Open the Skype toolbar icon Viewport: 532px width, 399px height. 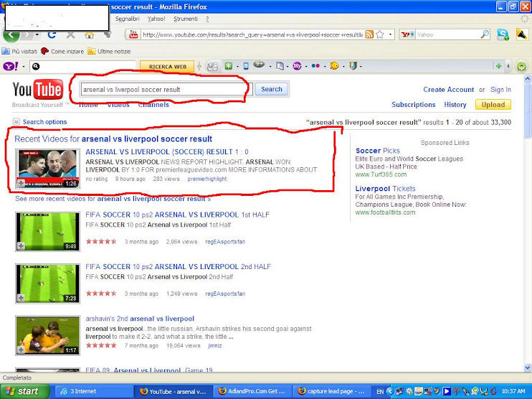click(x=503, y=34)
